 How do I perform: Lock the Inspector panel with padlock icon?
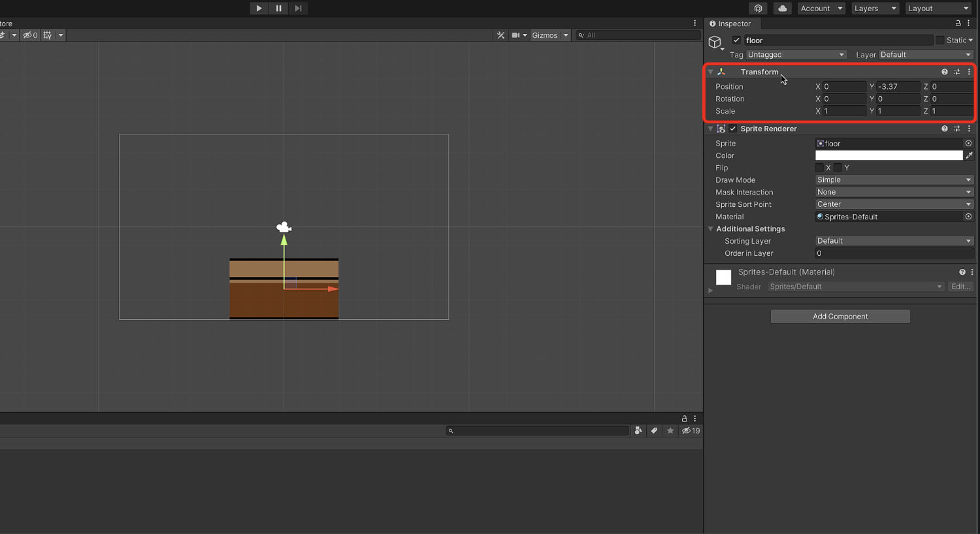[x=958, y=24]
